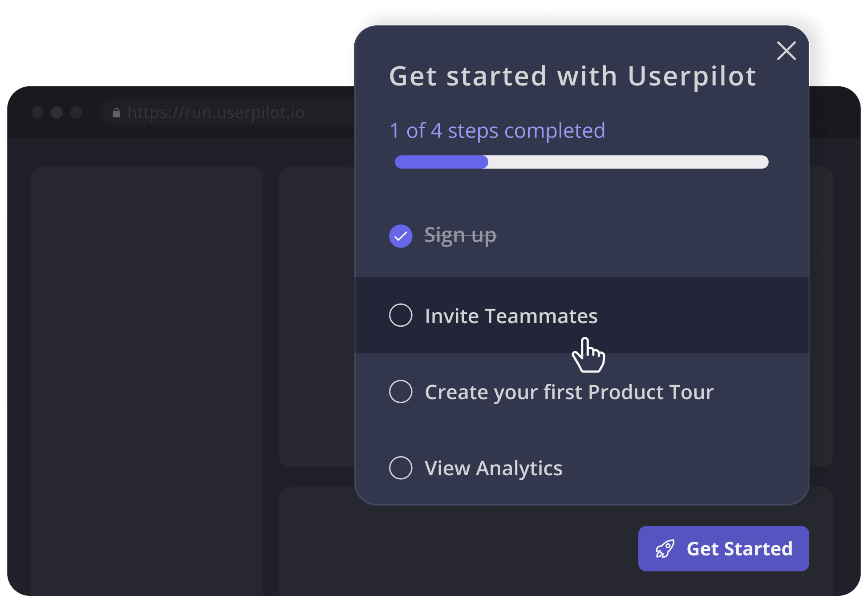Select the View Analytics step label

493,468
